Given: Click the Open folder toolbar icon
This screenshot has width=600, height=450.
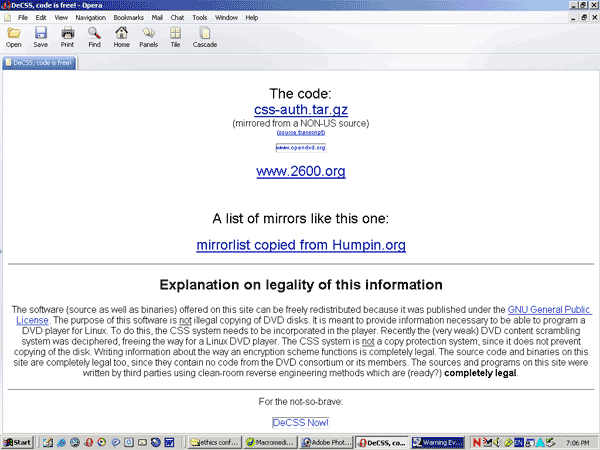Looking at the screenshot, I should pyautogui.click(x=14, y=33).
